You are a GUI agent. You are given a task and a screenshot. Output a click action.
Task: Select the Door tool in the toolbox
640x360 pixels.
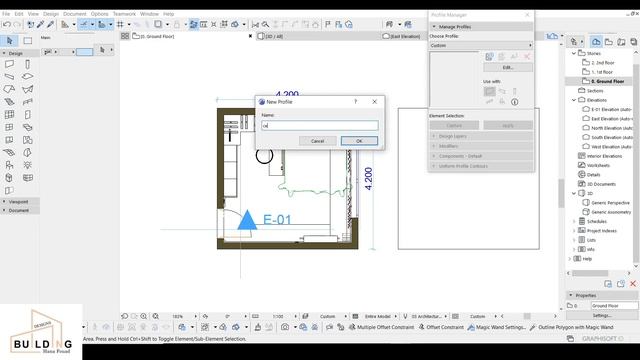[x=27, y=115]
